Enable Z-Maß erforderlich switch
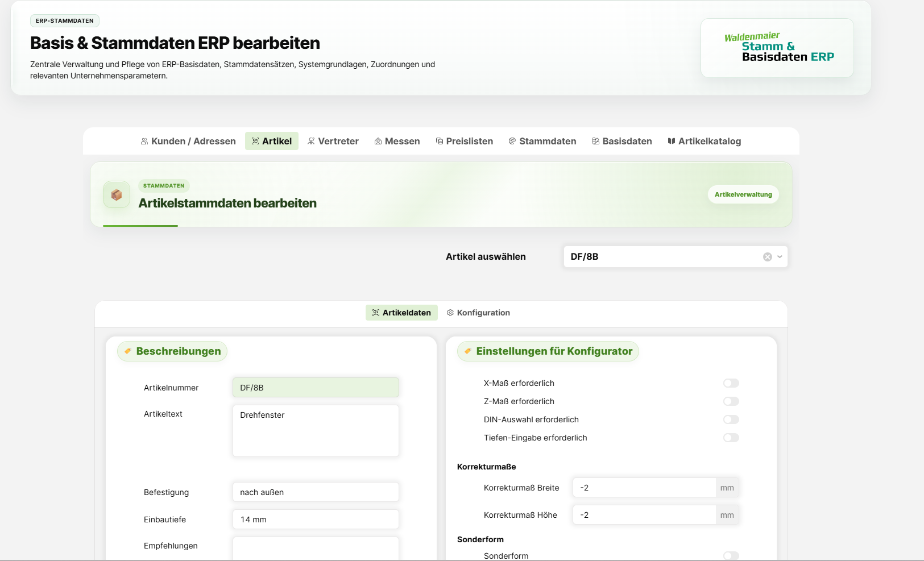Image resolution: width=924 pixels, height=561 pixels. [x=731, y=401]
